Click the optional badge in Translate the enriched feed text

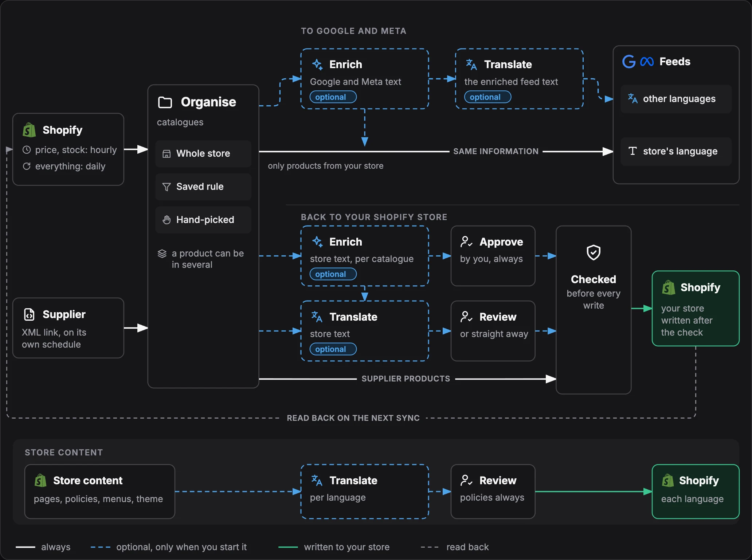(x=487, y=97)
